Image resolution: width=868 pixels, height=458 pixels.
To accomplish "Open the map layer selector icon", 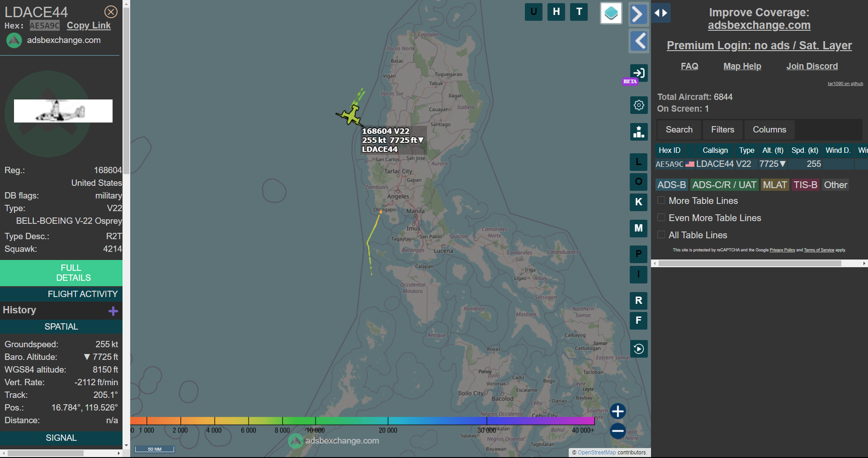I will (611, 13).
